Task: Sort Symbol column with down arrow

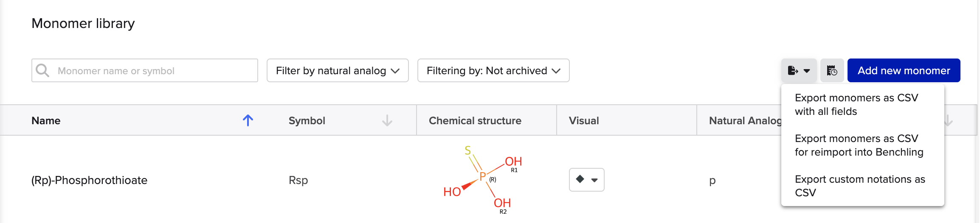Action: 387,120
